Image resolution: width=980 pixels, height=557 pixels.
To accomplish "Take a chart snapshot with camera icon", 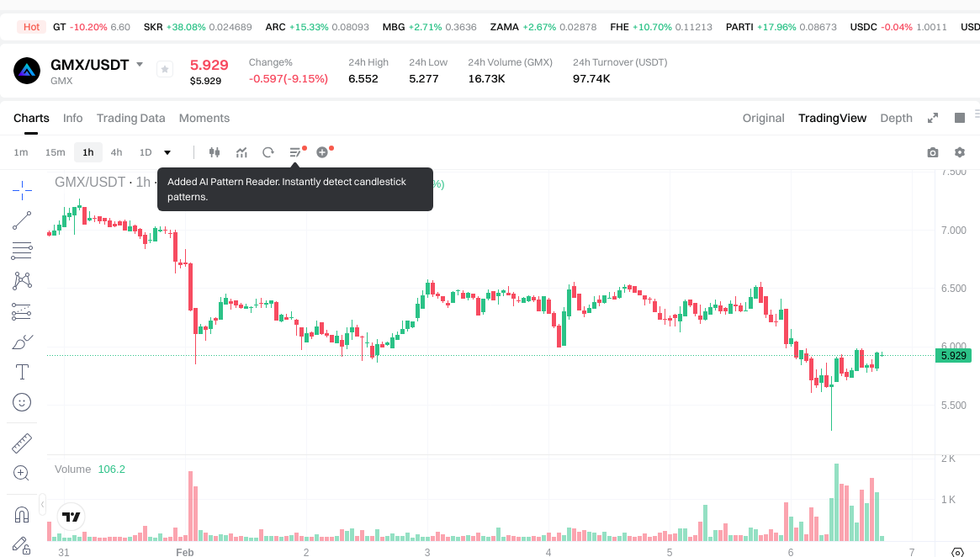I will 933,152.
